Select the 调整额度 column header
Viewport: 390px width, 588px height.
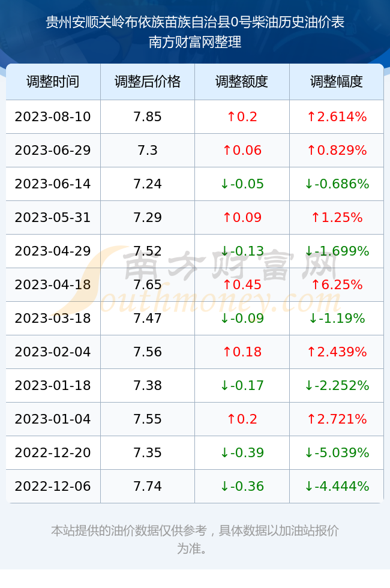(x=242, y=82)
